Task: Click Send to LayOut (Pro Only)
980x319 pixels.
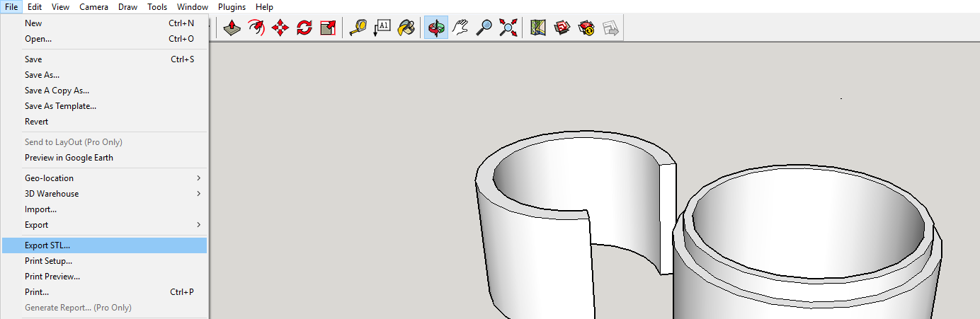Action: click(105, 142)
